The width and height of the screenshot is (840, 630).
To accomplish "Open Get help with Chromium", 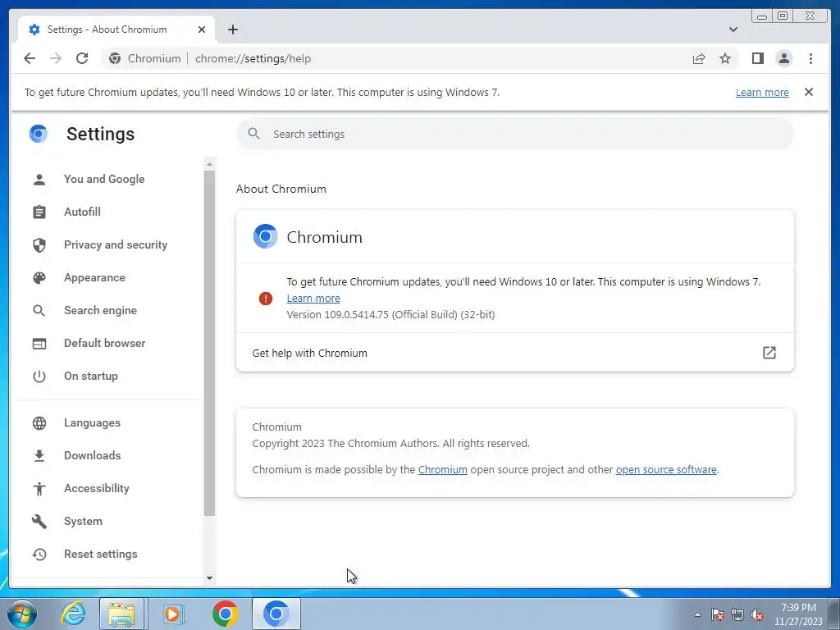I will [515, 353].
